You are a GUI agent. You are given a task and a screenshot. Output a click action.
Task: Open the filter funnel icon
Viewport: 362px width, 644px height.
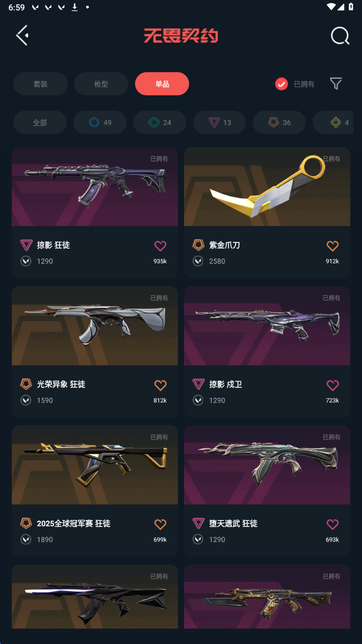[336, 84]
